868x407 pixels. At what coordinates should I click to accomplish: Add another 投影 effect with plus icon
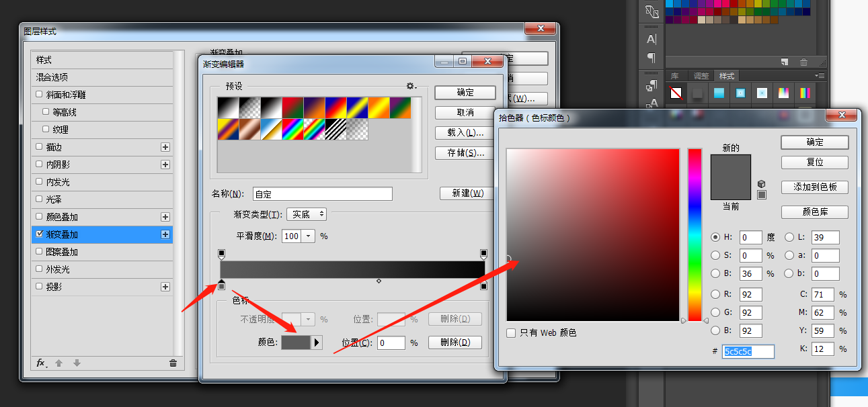(x=165, y=287)
